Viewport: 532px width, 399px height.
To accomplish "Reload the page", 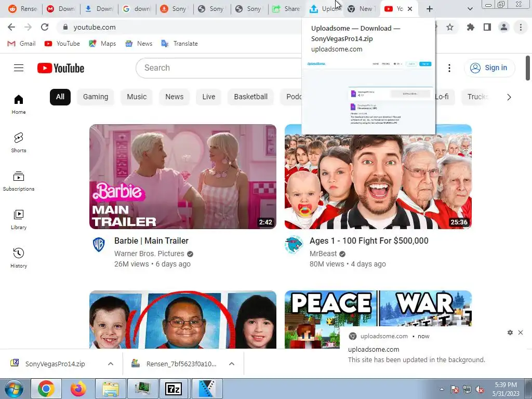I will pyautogui.click(x=45, y=27).
